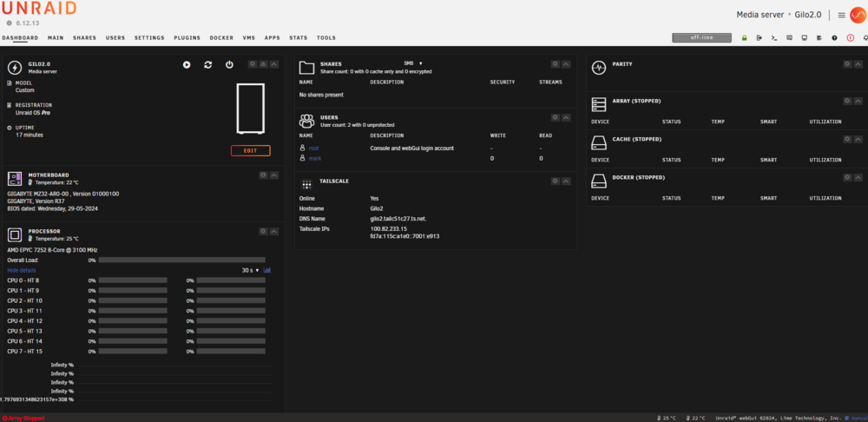Viewport: 868px width, 422px height.
Task: Collapse the Gilo2.0 system tile
Action: coord(274,64)
